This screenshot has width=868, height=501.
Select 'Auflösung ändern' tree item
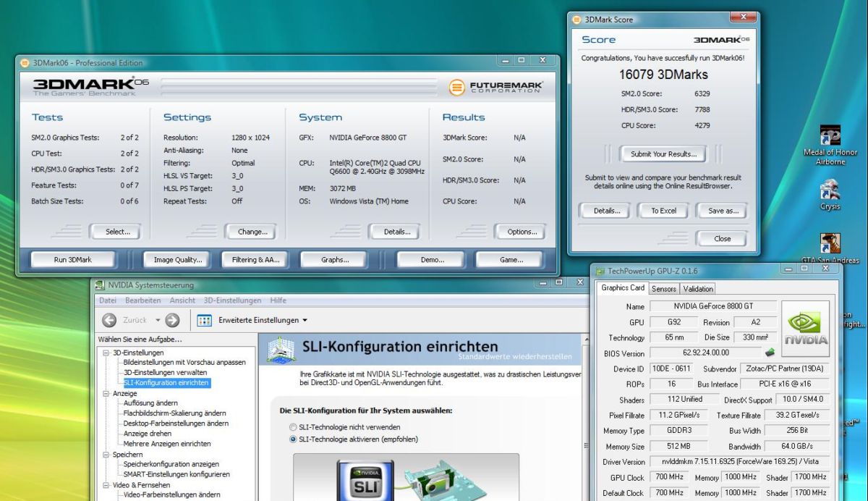[x=150, y=403]
